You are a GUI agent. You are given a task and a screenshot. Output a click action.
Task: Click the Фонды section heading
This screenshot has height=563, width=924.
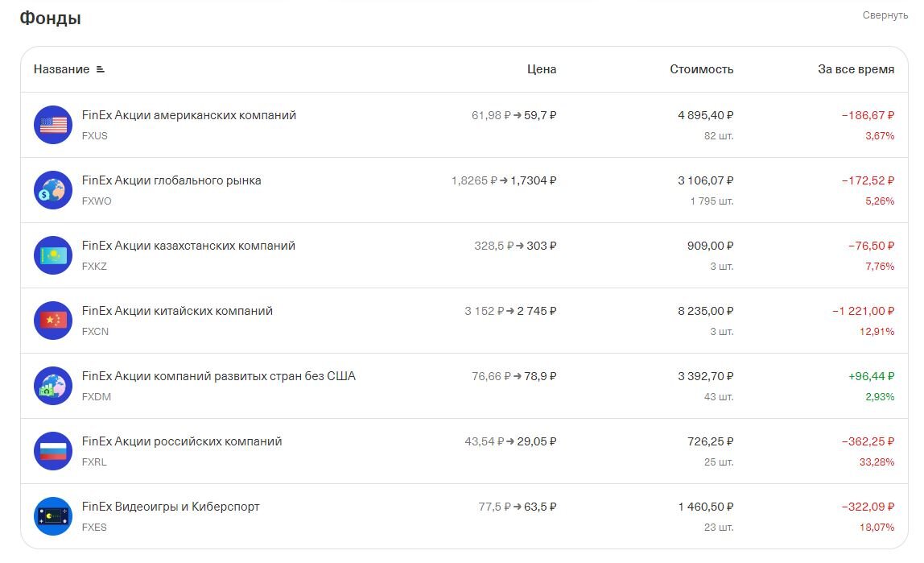(50, 19)
